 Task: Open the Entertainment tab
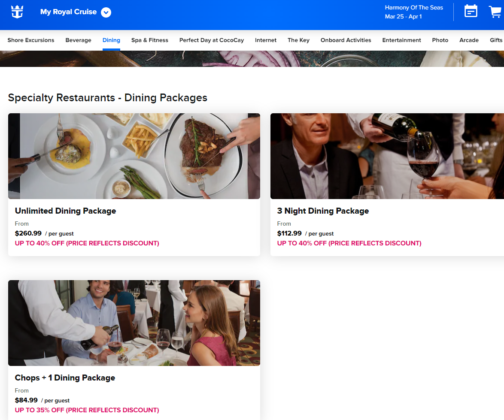[x=401, y=40]
